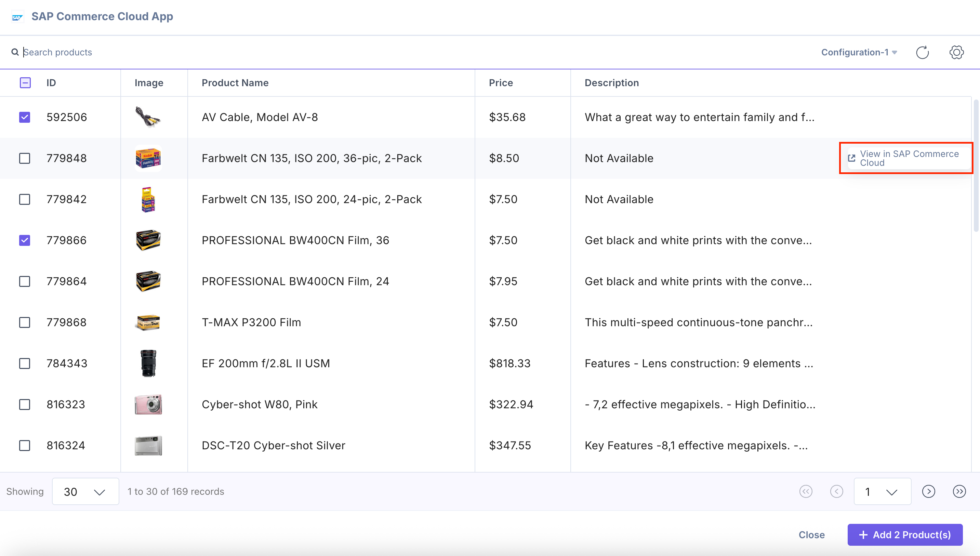Click PROFESSIONAL BW400CN Film, 24 name
Image resolution: width=980 pixels, height=556 pixels.
point(295,281)
